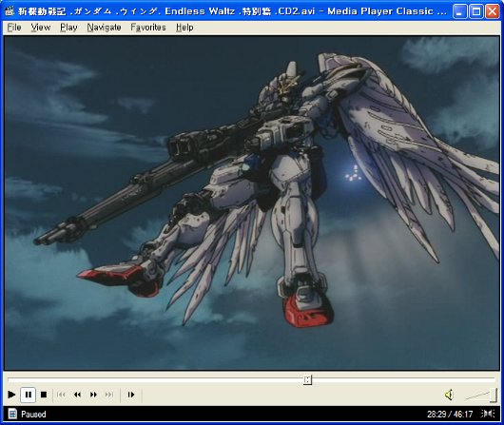Click the volume slider handle
This screenshot has height=425, width=504.
494,396
